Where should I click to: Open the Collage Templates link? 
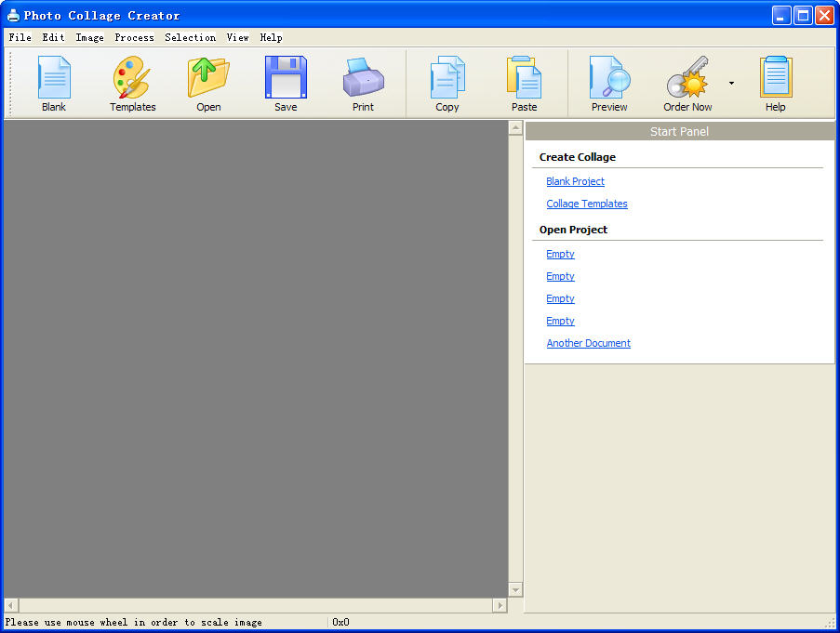[x=587, y=204]
